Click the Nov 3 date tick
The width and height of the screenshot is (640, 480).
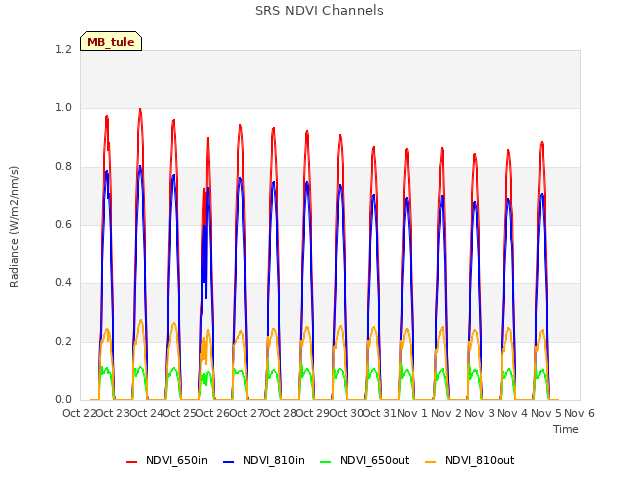pyautogui.click(x=479, y=413)
